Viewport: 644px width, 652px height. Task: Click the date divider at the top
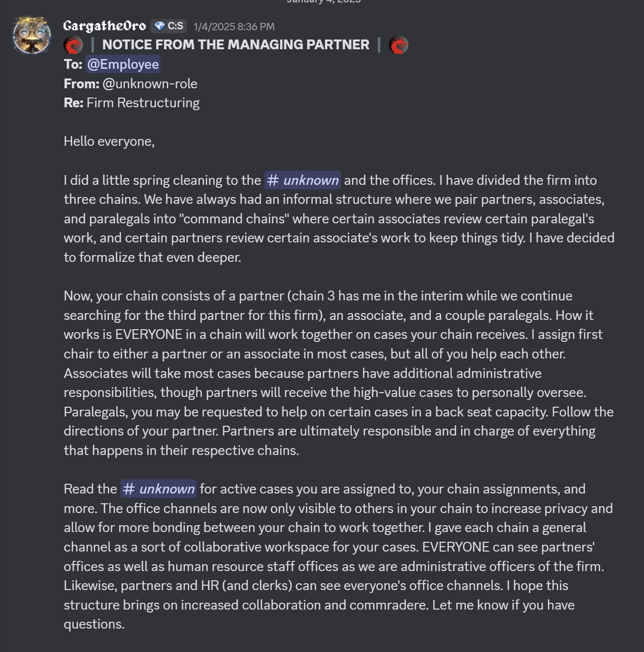[x=323, y=1]
